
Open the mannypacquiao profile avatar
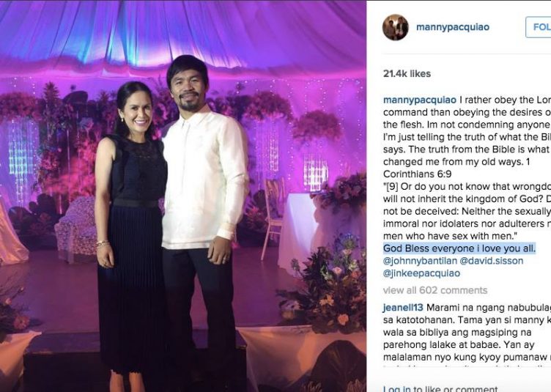click(x=396, y=27)
